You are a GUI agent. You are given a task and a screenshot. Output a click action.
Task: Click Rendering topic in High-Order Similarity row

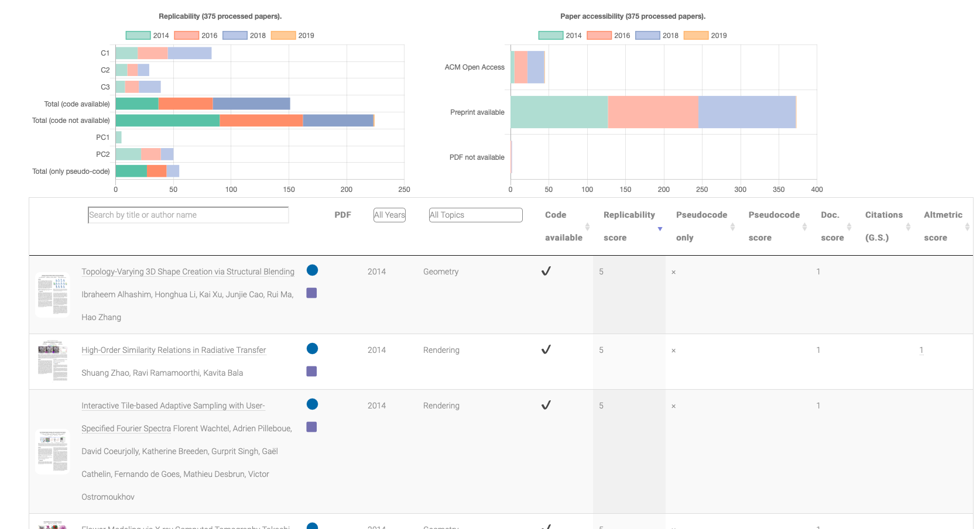coord(441,350)
